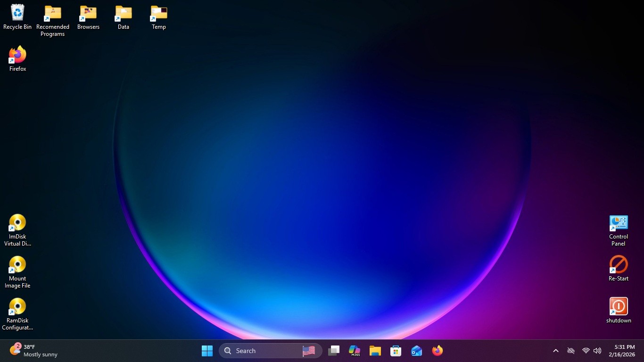Launch File Explorer from the taskbar
This screenshot has width=644, height=362.
click(x=375, y=351)
